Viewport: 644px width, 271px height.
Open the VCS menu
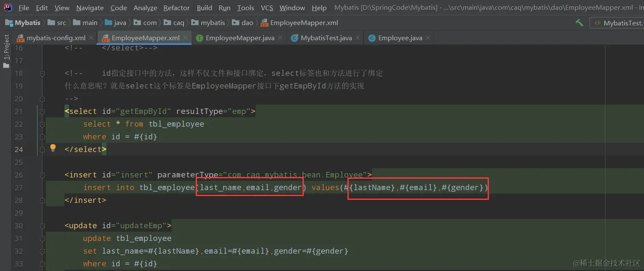pyautogui.click(x=267, y=8)
